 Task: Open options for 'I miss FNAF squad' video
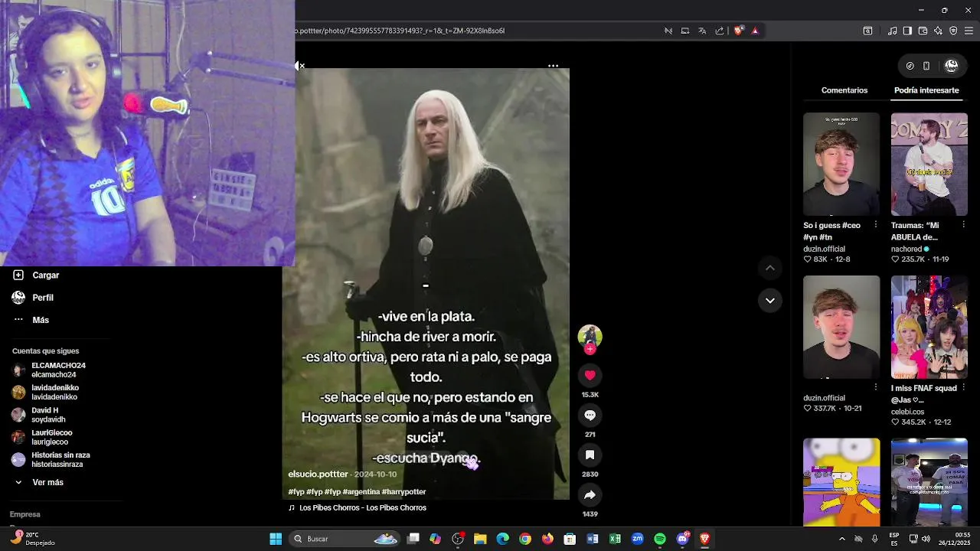pos(963,388)
